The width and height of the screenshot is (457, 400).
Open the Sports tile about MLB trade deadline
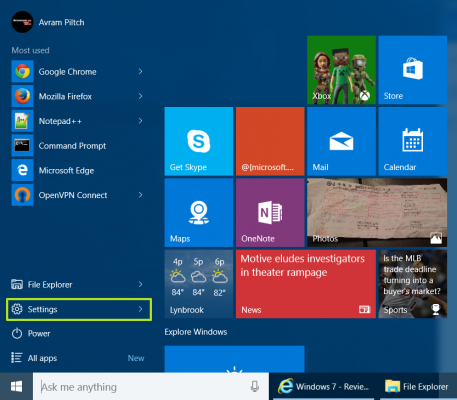pos(413,284)
